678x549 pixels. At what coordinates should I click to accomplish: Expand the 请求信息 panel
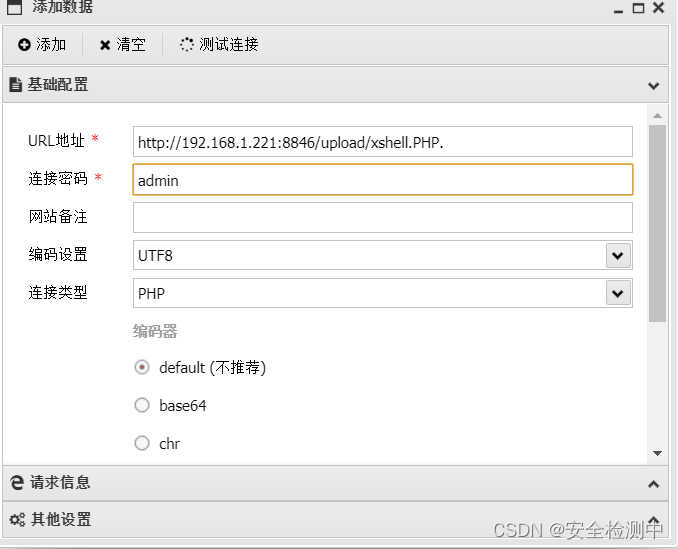[653, 484]
